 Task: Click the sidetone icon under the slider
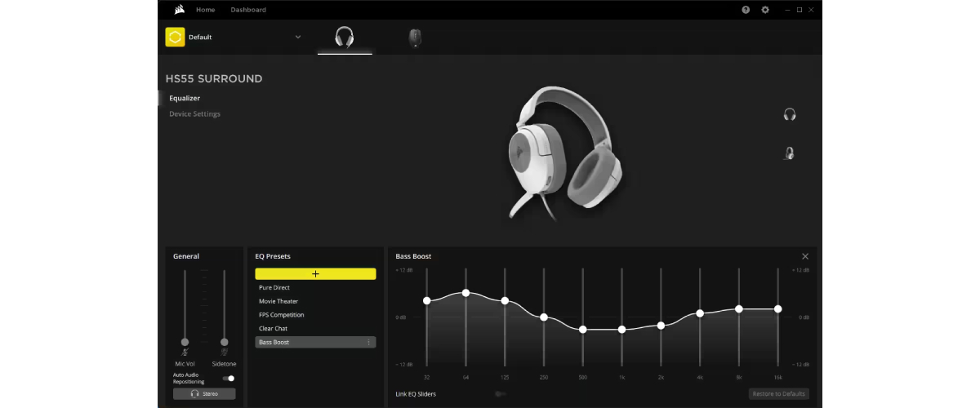225,352
